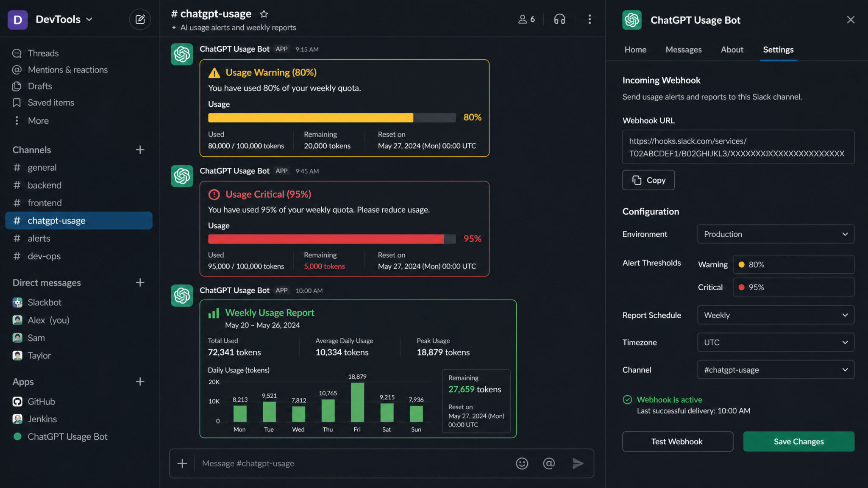This screenshot has width=868, height=488.
Task: Open the attachment plus in message composer
Action: [x=182, y=463]
